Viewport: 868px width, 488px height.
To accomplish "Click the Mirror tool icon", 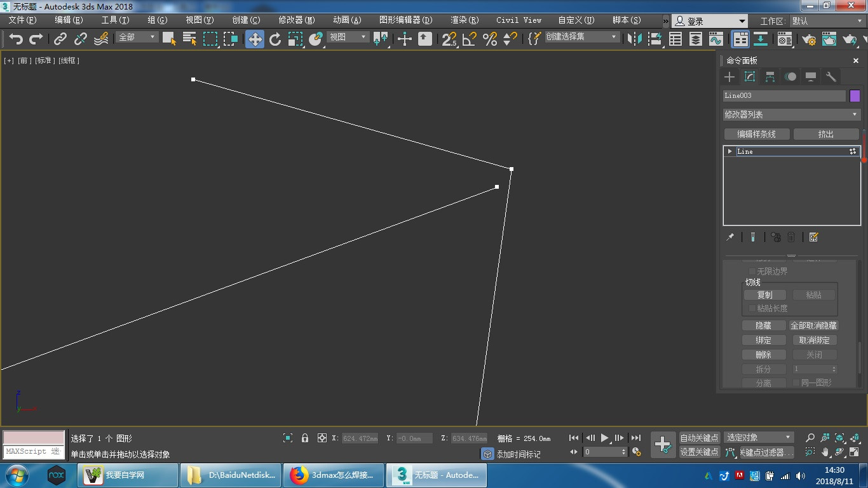I will pyautogui.click(x=634, y=39).
